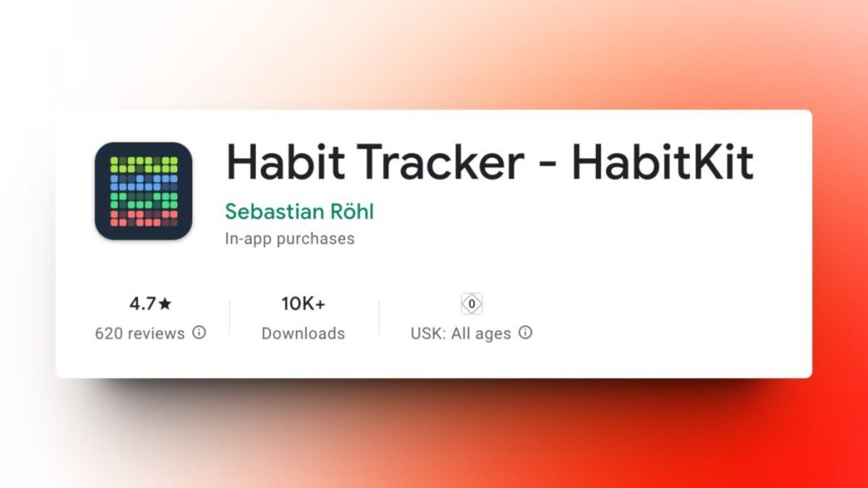868x488 pixels.
Task: Select the USK: All ages text
Action: pos(461,333)
